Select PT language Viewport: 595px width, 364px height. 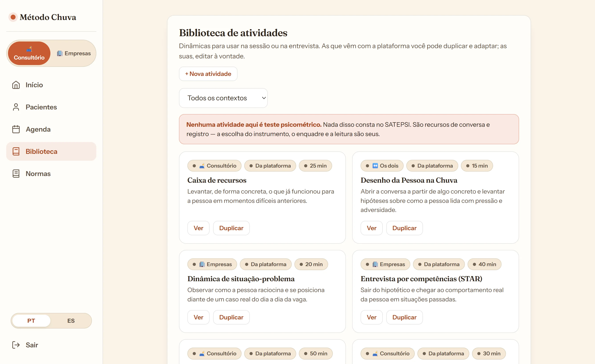point(31,321)
